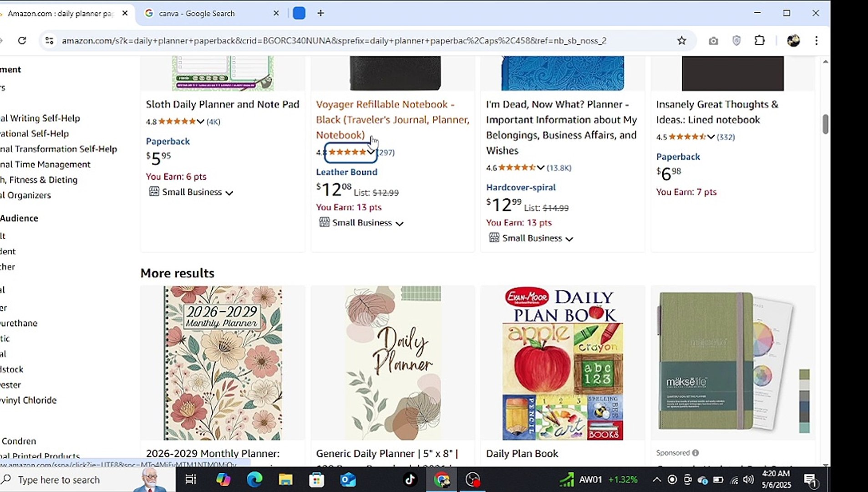This screenshot has width=868, height=492.
Task: Open Microsoft Store from the taskbar
Action: pos(316,480)
